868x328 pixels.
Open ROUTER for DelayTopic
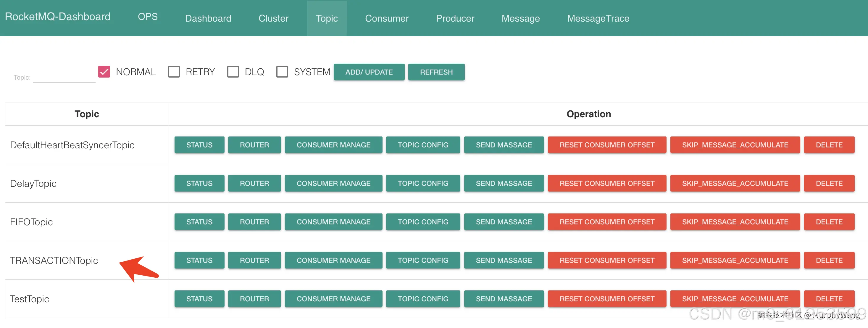coord(254,183)
